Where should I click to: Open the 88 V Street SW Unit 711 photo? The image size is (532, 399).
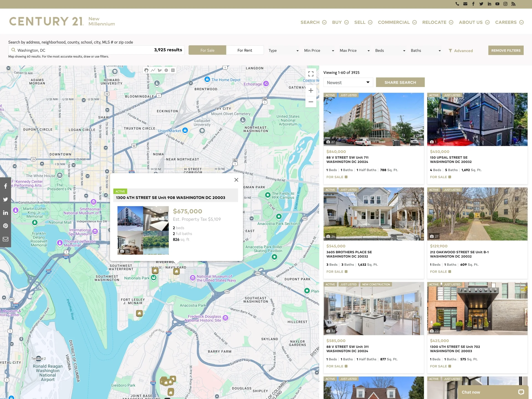[374, 119]
